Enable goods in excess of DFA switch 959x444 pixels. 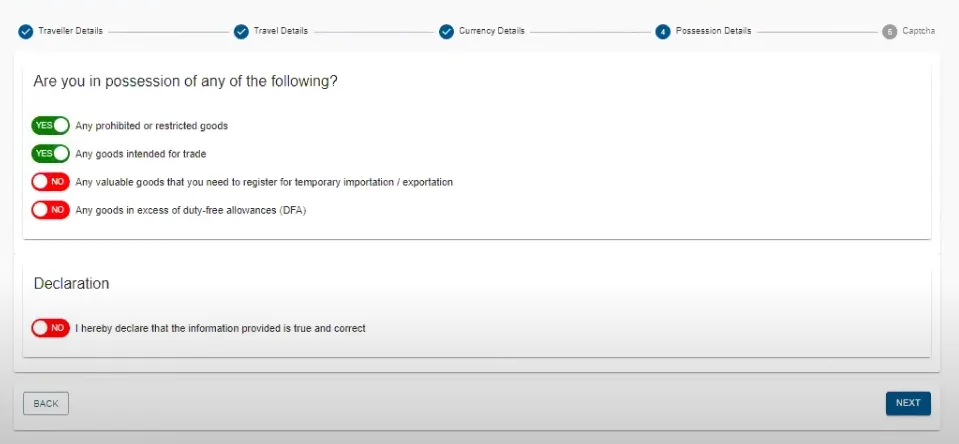[x=51, y=210]
